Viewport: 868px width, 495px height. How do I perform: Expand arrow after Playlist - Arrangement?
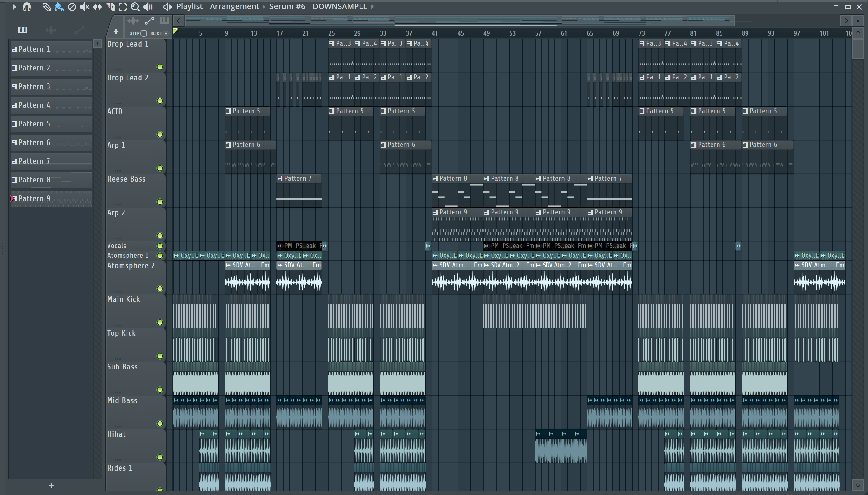point(264,6)
